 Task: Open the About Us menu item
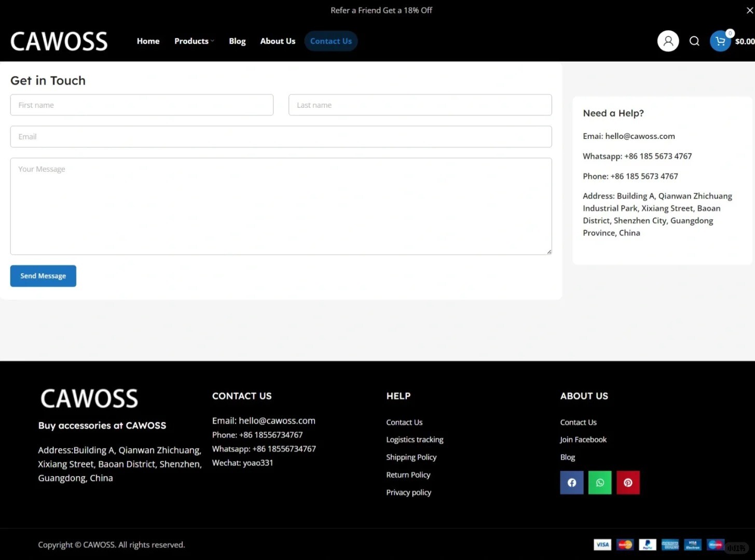[x=278, y=41]
